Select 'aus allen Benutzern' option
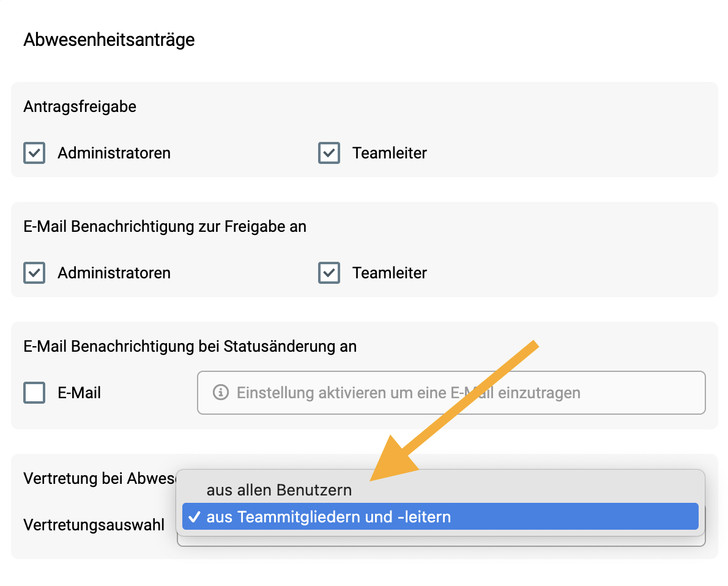Screen dimensions: 728x586 click(x=440, y=490)
